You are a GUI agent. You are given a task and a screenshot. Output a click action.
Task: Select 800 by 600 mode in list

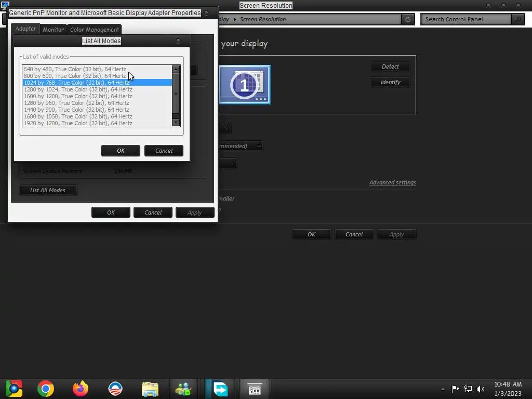click(x=97, y=76)
